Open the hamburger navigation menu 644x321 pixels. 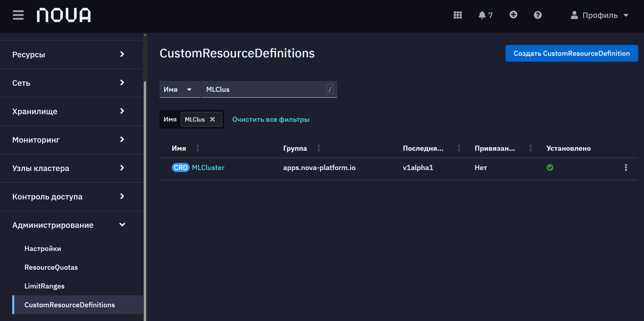coord(18,15)
